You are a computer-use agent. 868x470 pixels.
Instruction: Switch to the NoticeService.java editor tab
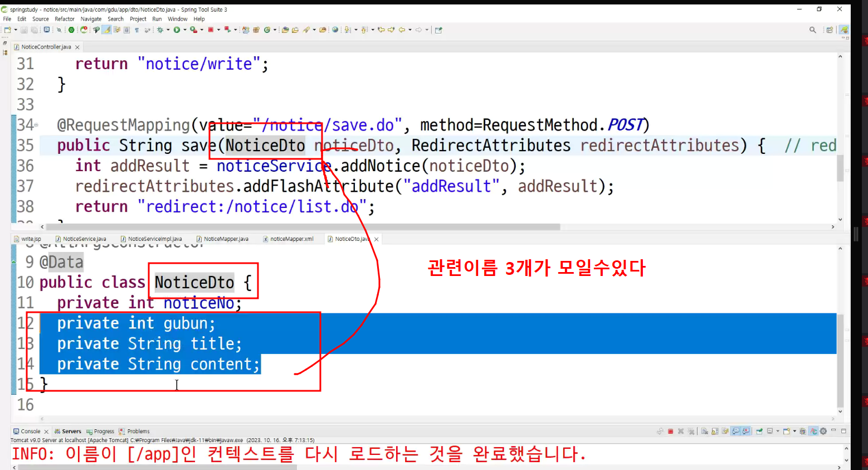81,239
